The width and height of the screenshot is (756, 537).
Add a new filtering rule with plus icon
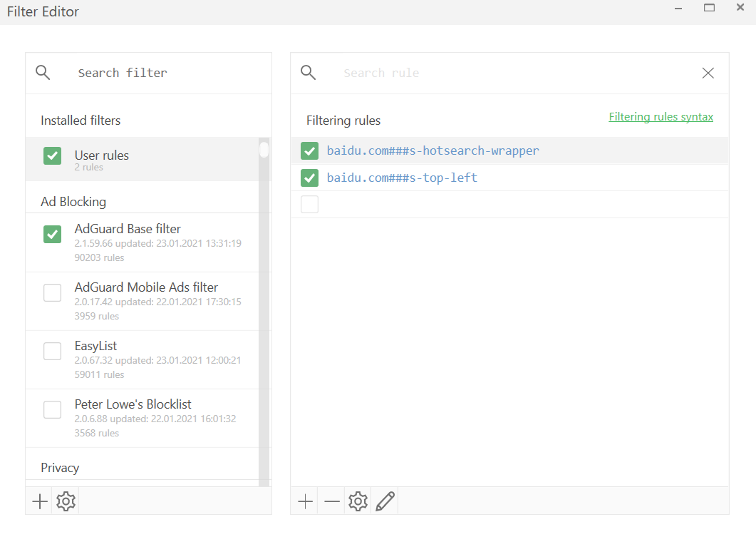pyautogui.click(x=305, y=501)
